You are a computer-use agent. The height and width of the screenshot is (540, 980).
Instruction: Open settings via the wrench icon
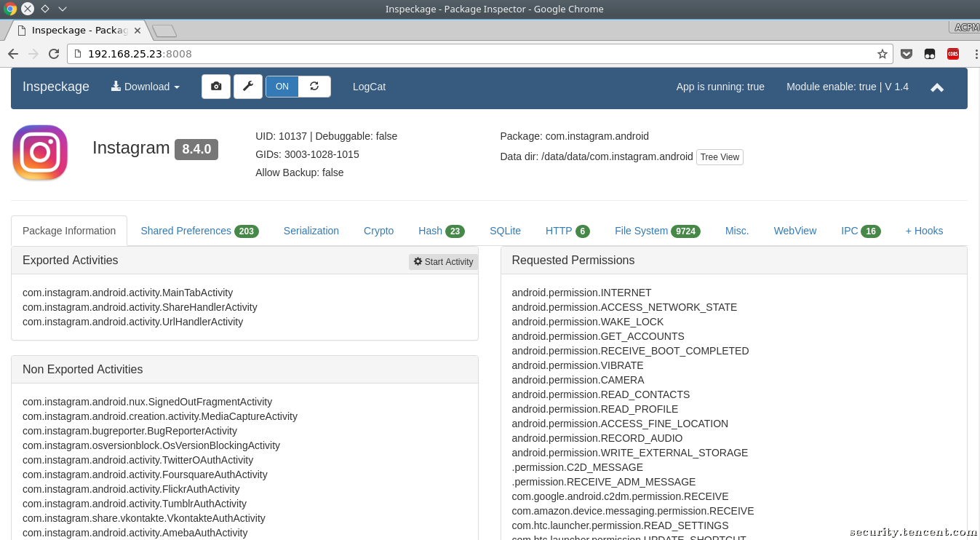click(x=248, y=87)
